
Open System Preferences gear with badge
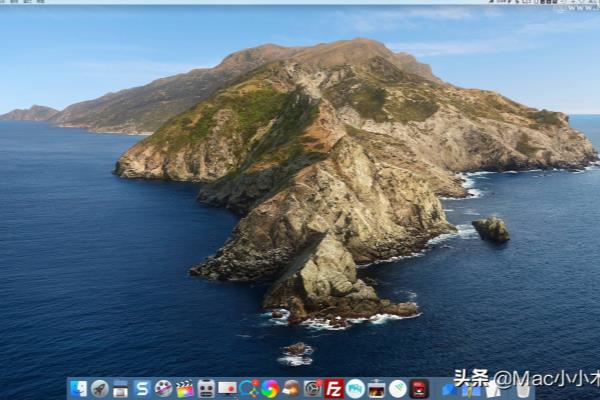[x=313, y=389]
